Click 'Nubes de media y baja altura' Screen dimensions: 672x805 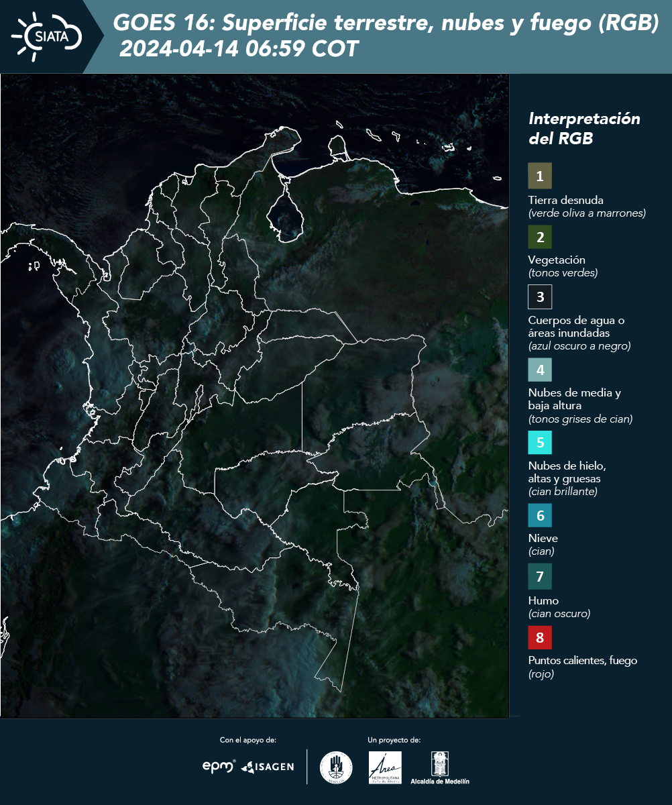(574, 399)
